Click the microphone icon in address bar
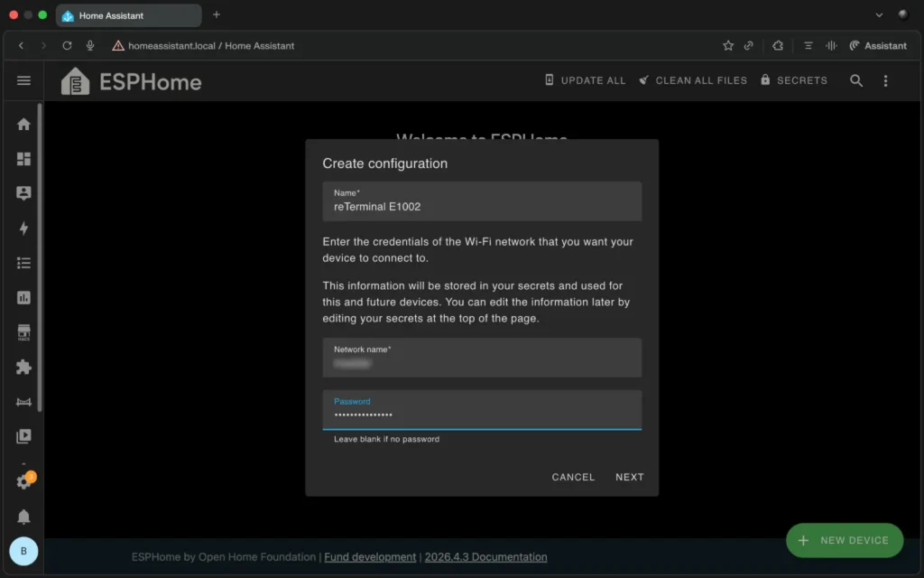The image size is (924, 578). [90, 45]
